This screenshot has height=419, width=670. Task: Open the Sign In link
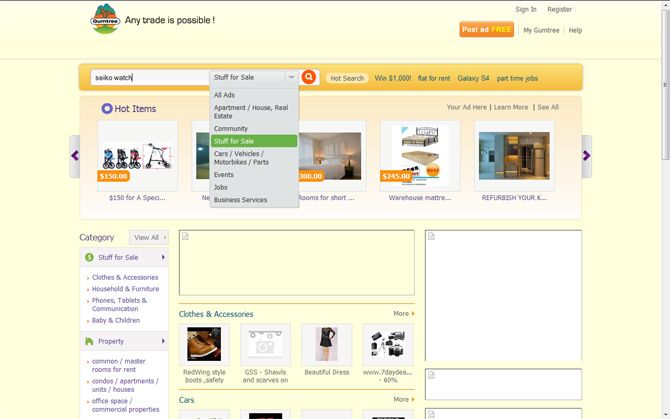pos(526,9)
